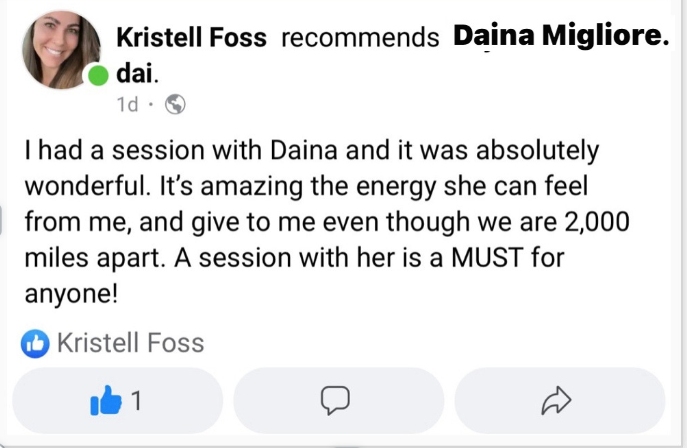Click the globe public audience icon
The height and width of the screenshot is (448, 687).
pyautogui.click(x=174, y=104)
